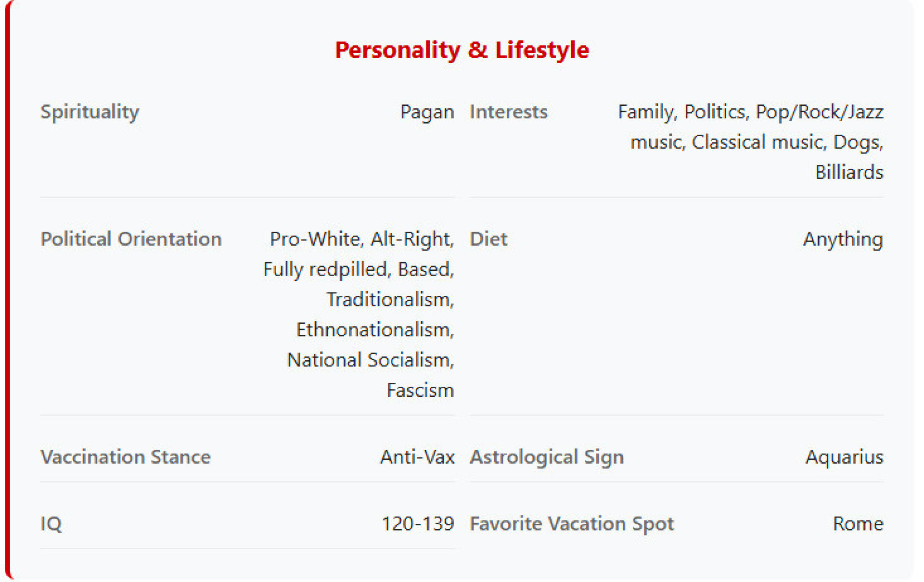
Task: Select the Pagan spirituality value
Action: (427, 112)
